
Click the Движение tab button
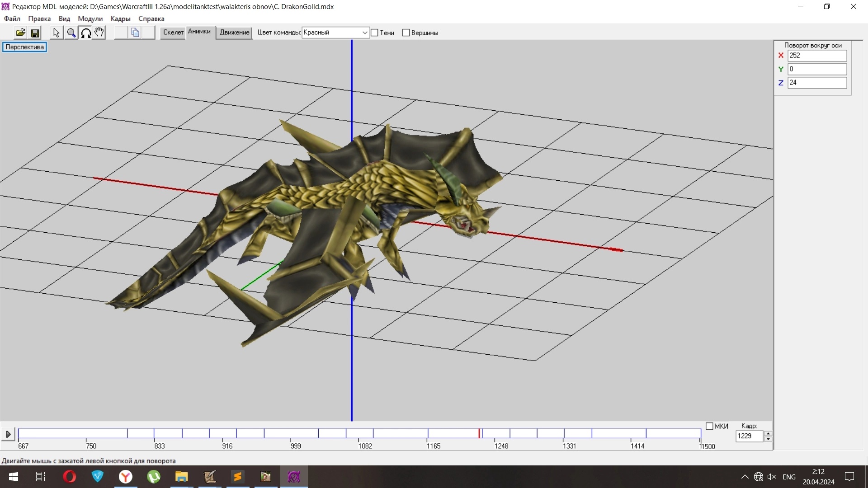(234, 32)
